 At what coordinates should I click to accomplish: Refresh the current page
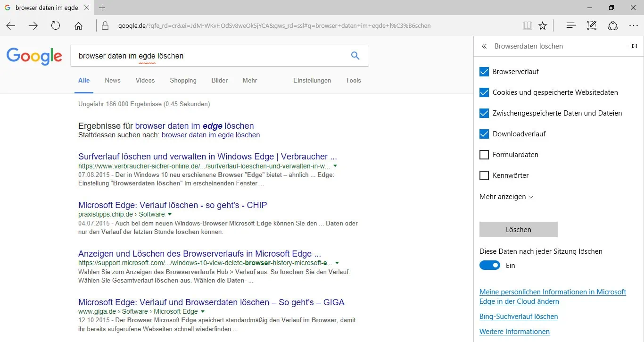(56, 25)
